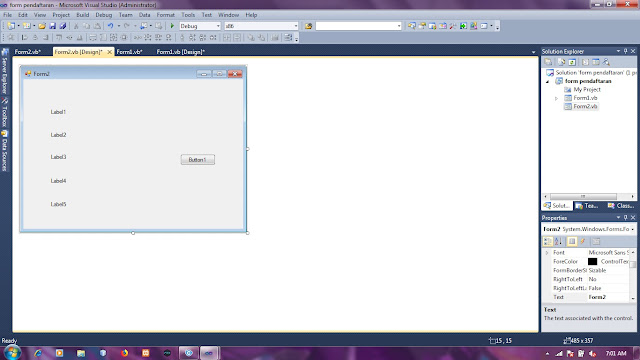Open the Undo history dropdown arrow
Screen dimensions: 640x360
[x=118, y=26]
